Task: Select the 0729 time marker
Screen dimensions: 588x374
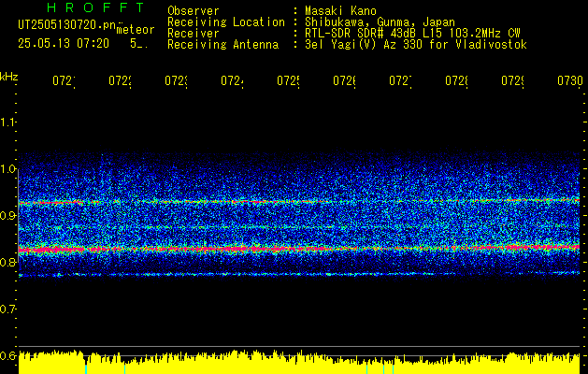Action: coord(512,81)
